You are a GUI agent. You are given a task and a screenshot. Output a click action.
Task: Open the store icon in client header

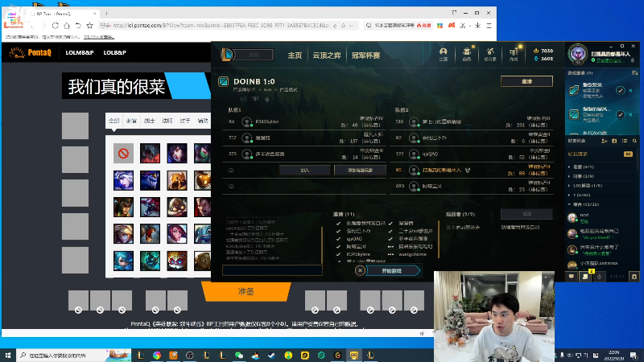[514, 54]
